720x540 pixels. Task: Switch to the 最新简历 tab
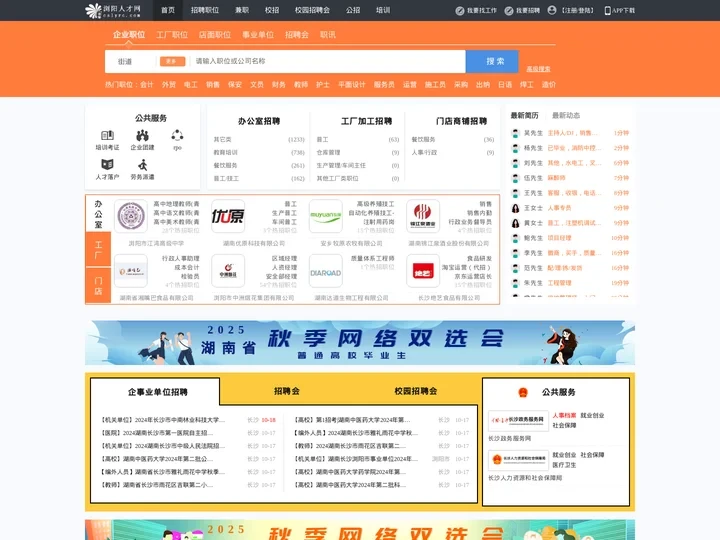click(x=524, y=115)
